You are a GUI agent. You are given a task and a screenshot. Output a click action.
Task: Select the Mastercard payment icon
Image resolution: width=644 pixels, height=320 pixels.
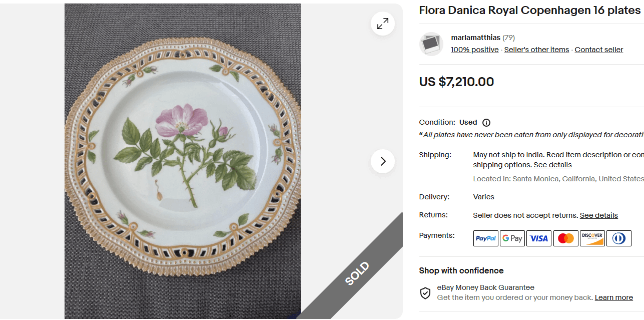[x=565, y=238]
